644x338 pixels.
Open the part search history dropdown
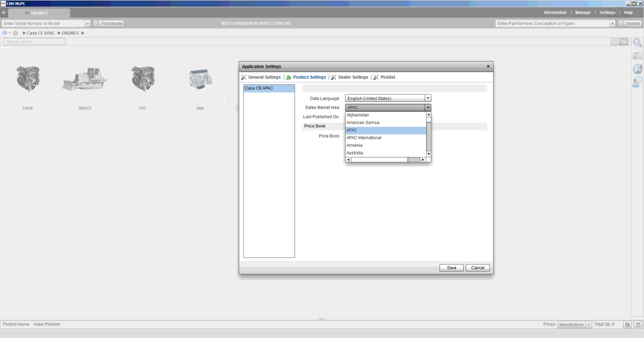[x=613, y=23]
